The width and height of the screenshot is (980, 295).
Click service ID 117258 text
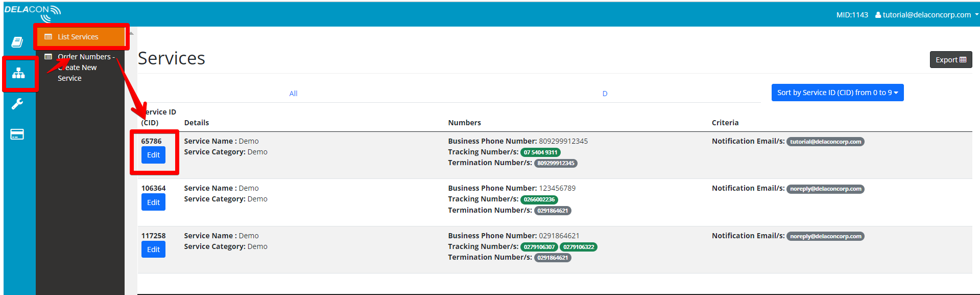point(153,236)
